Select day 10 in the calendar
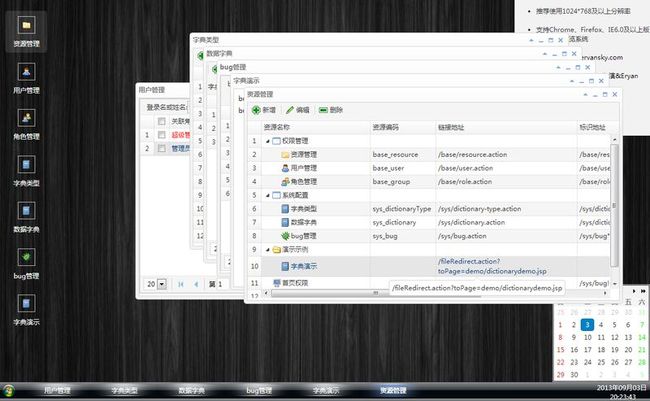 (587, 337)
